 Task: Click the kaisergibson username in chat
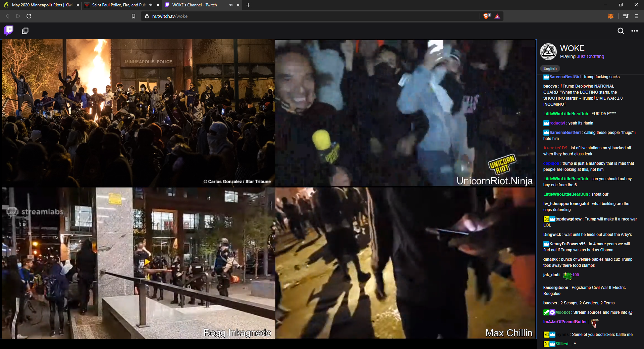click(556, 288)
